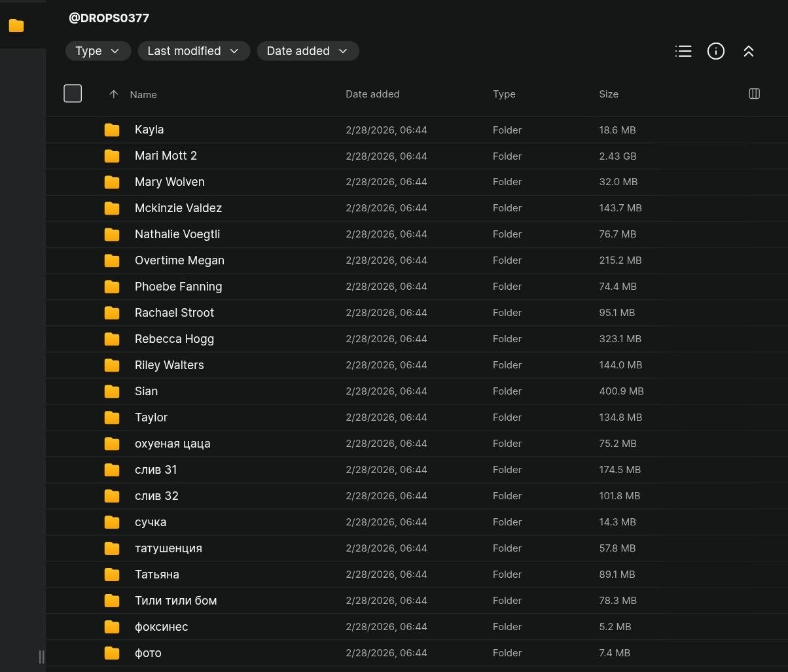Sort by the Name column header
Viewport: 788px width, 672px height.
(x=143, y=94)
